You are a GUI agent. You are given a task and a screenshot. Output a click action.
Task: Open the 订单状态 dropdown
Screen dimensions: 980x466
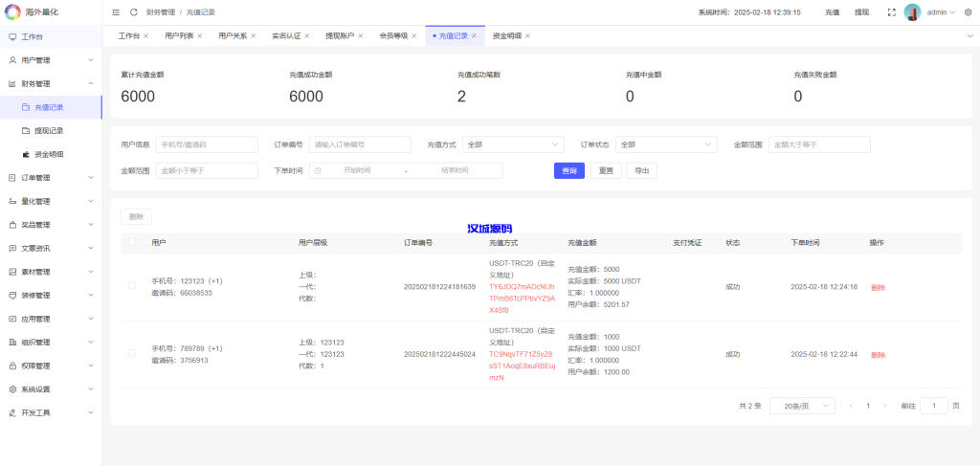[666, 144]
